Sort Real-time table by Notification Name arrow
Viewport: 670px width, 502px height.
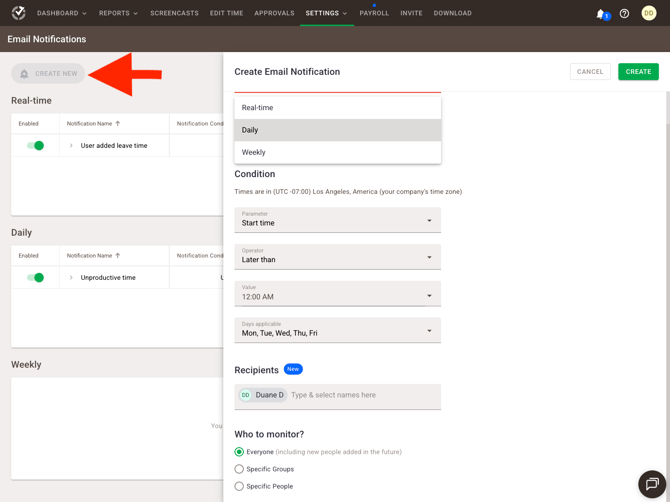[118, 123]
